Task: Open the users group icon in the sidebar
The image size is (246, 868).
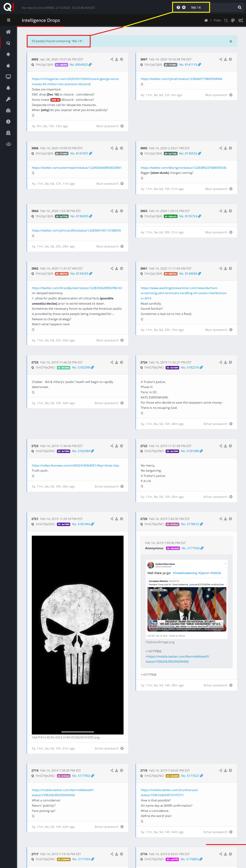Action: pos(8,144)
